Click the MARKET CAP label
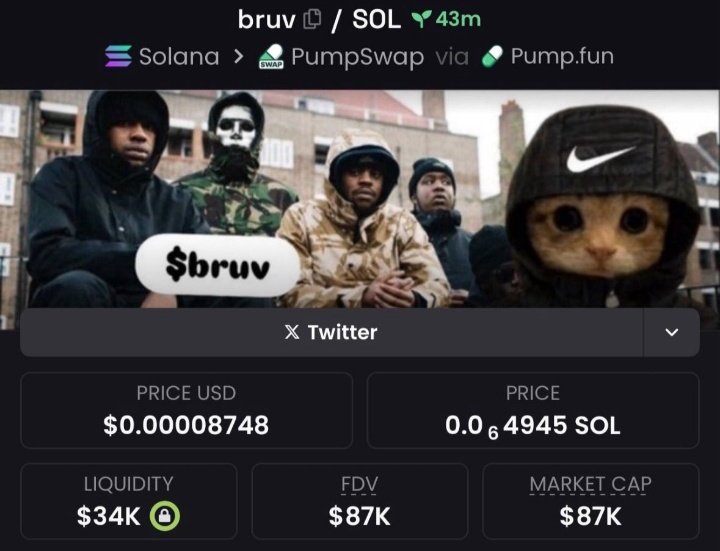Screen dimensions: 720x551 pos(591,484)
